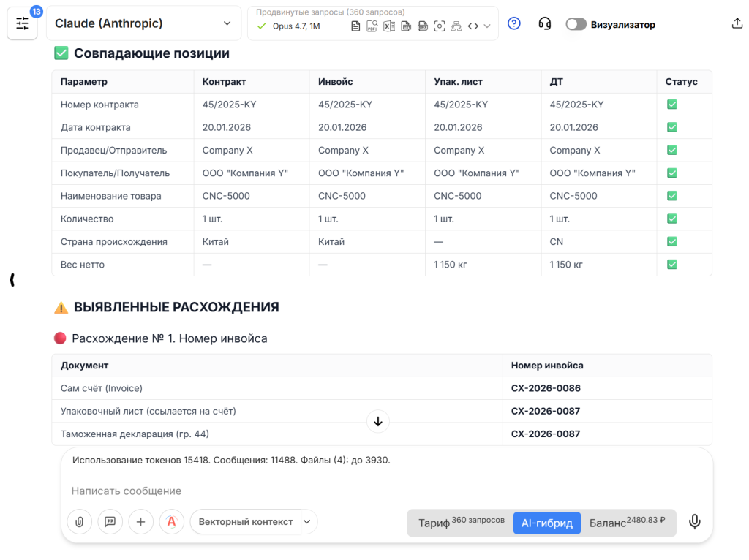Click the ДТ column header
Image resolution: width=749 pixels, height=560 pixels.
click(556, 82)
